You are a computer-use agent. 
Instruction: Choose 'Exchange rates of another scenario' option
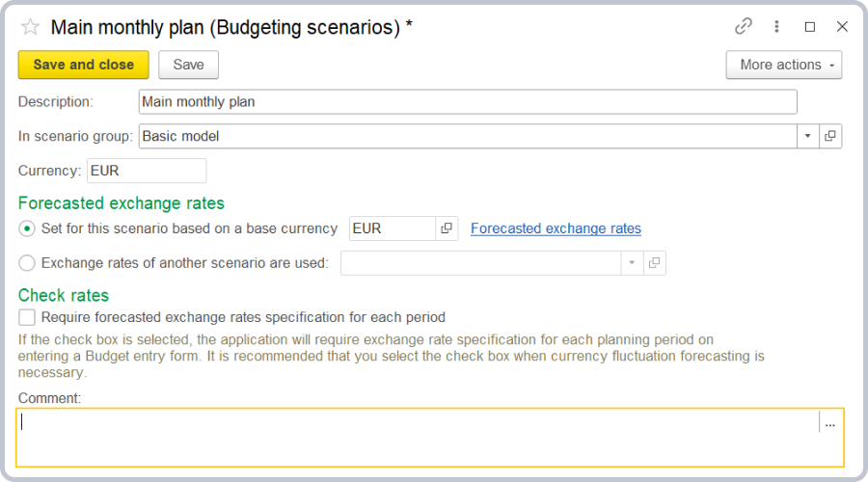[x=27, y=263]
